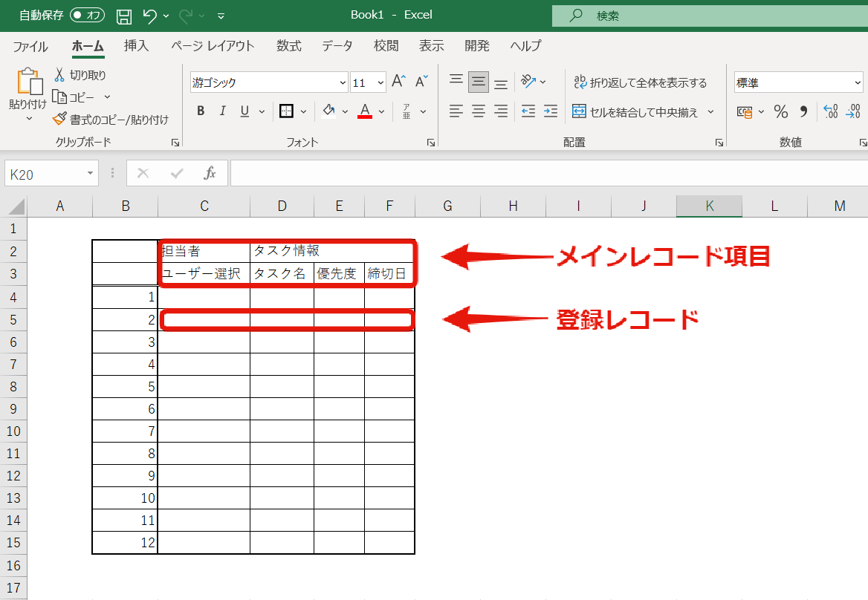Image resolution: width=868 pixels, height=600 pixels.
Task: Open the Name Box dropdown arrow
Action: pos(90,174)
